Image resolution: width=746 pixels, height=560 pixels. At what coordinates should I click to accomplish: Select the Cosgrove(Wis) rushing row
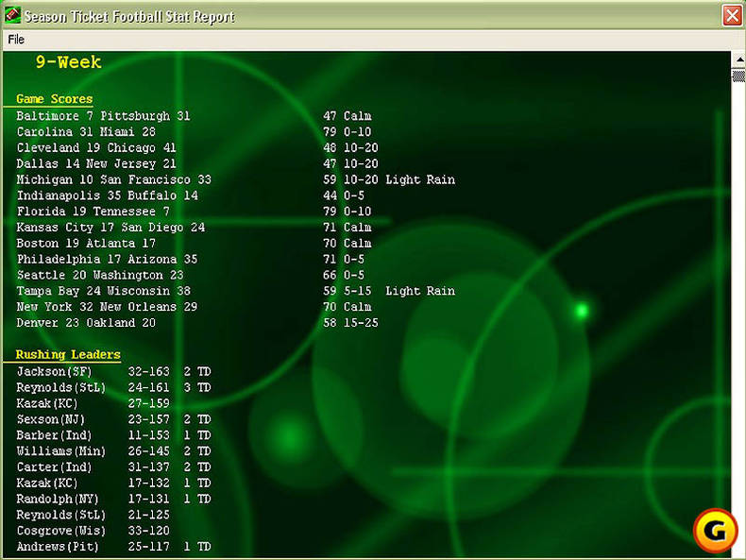(x=60, y=531)
